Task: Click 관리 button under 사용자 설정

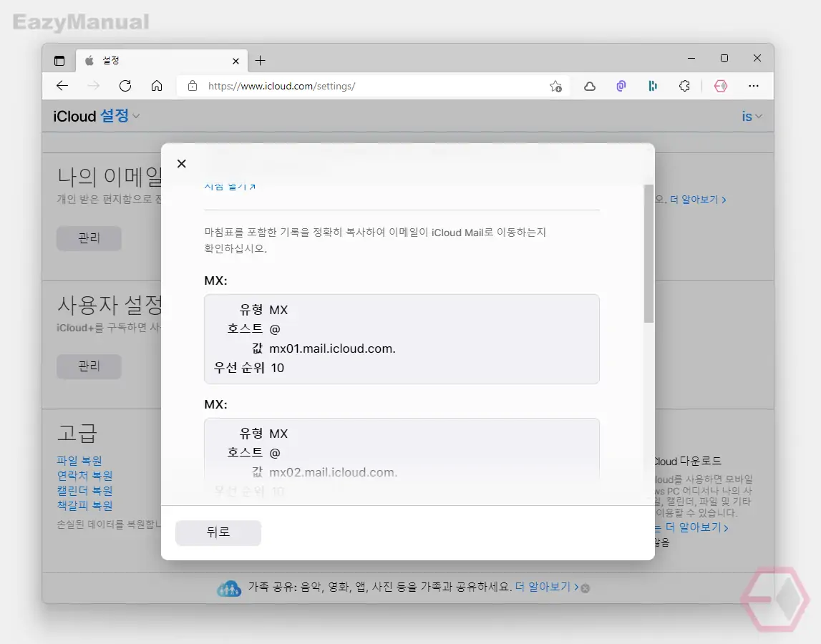Action: [x=89, y=366]
